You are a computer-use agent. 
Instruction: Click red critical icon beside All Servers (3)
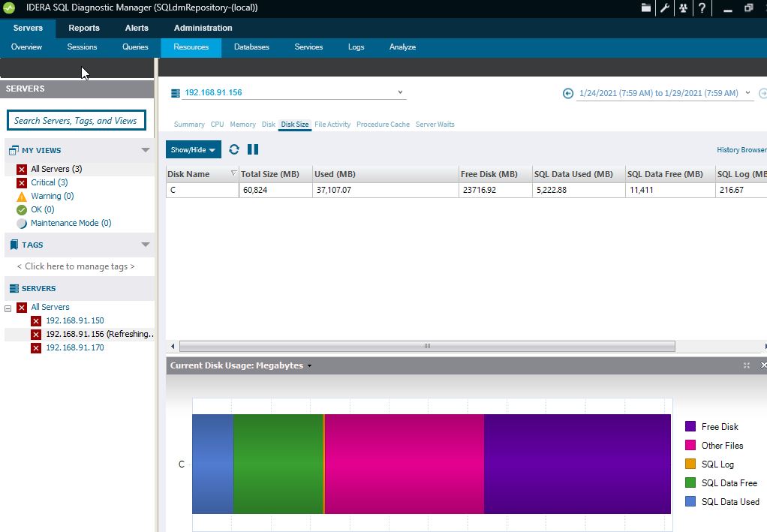[22, 169]
